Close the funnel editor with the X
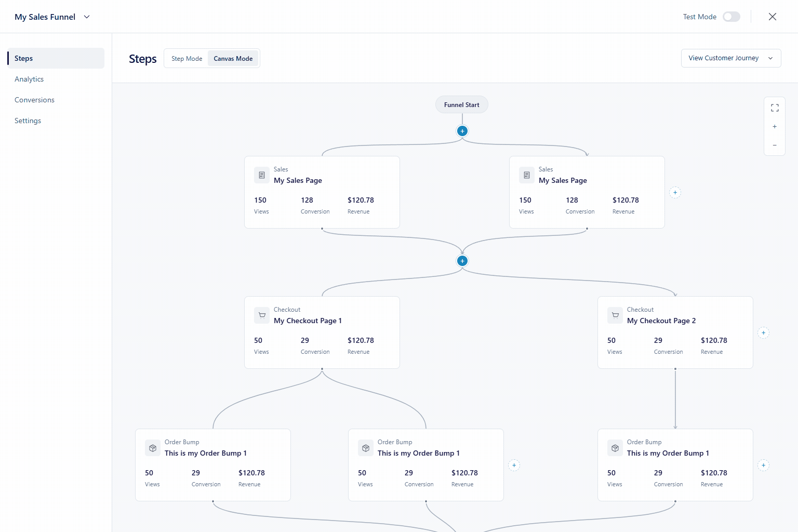 point(773,17)
